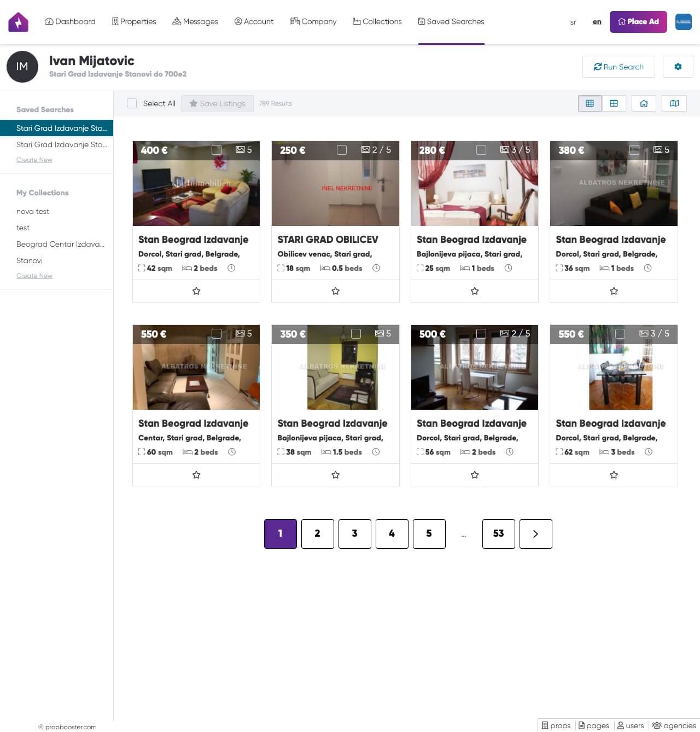The width and height of the screenshot is (700, 732).
Task: Go to next results page arrow
Action: pos(535,533)
